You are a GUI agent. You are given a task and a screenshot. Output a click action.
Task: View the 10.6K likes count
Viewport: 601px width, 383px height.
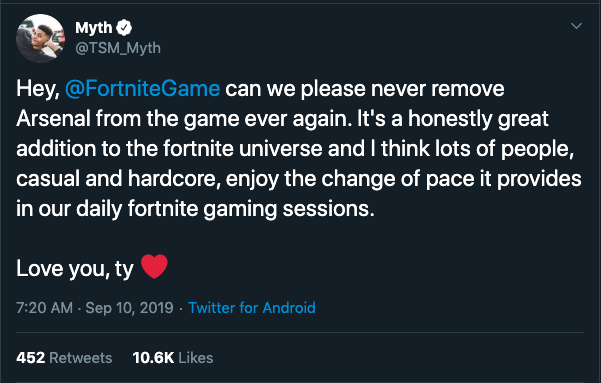pyautogui.click(x=153, y=358)
